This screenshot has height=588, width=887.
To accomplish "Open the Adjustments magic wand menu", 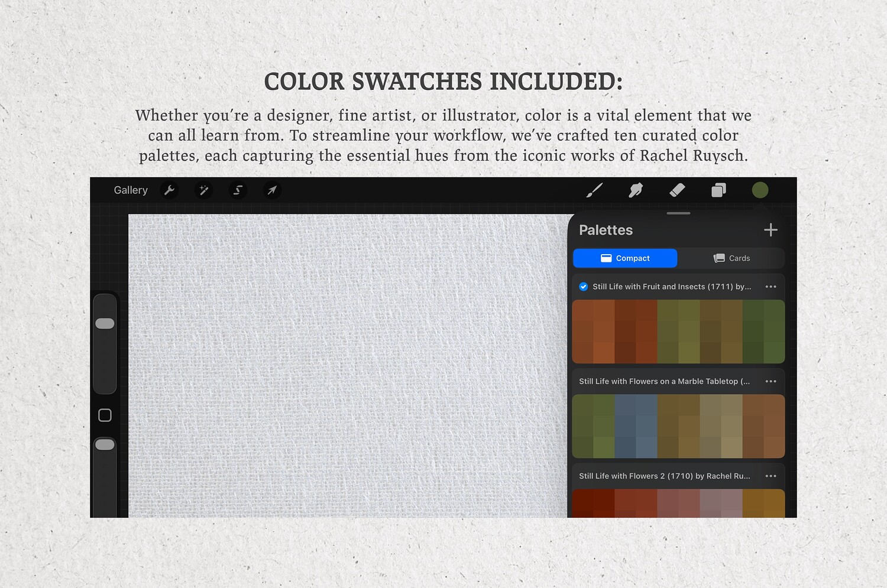I will pos(203,190).
